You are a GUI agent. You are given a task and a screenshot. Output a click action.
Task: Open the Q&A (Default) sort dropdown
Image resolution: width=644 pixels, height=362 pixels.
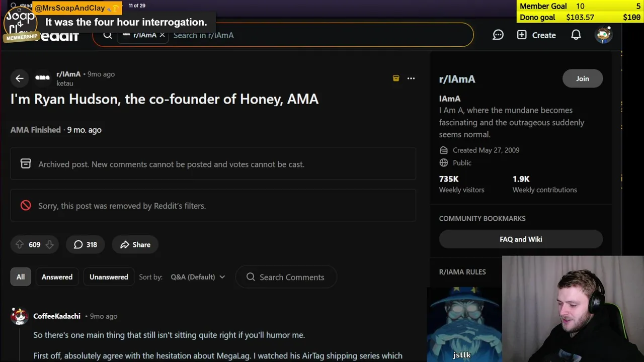pos(198,277)
